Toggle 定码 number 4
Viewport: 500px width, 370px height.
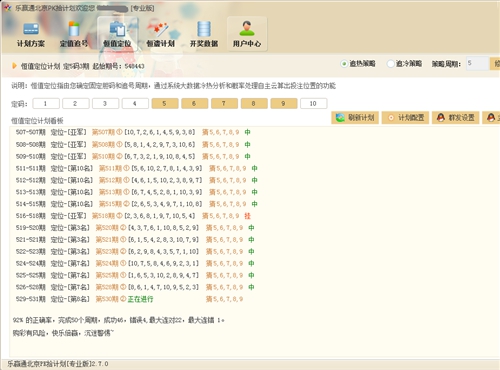[x=135, y=103]
